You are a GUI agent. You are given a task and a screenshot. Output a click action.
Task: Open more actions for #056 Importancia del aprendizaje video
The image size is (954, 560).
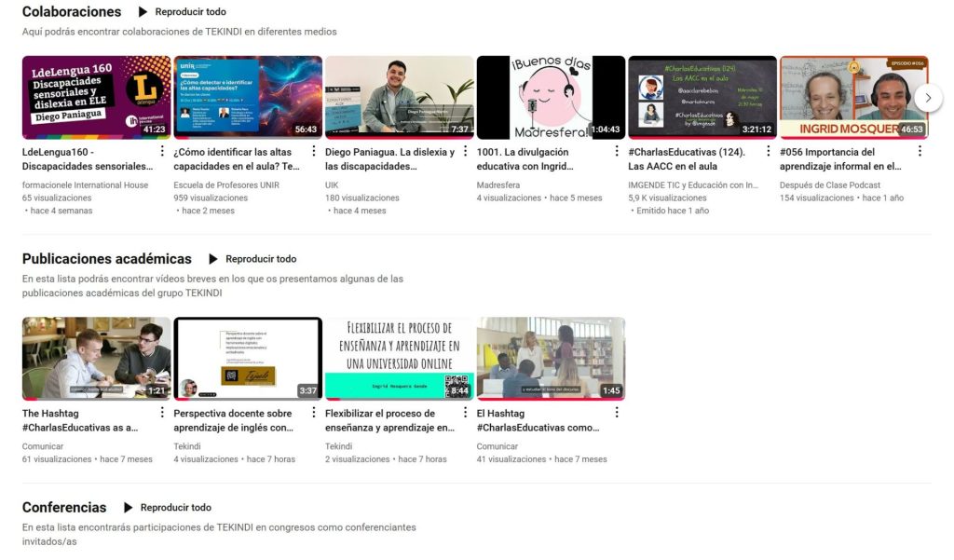coord(920,152)
